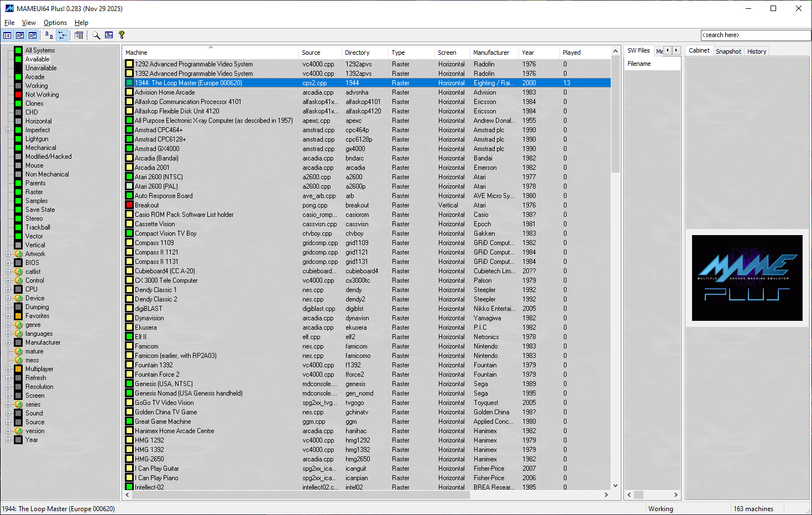Screen dimensions: 812x515
Task: Toggle the third toolbar panel-layout button
Action: tap(33, 35)
